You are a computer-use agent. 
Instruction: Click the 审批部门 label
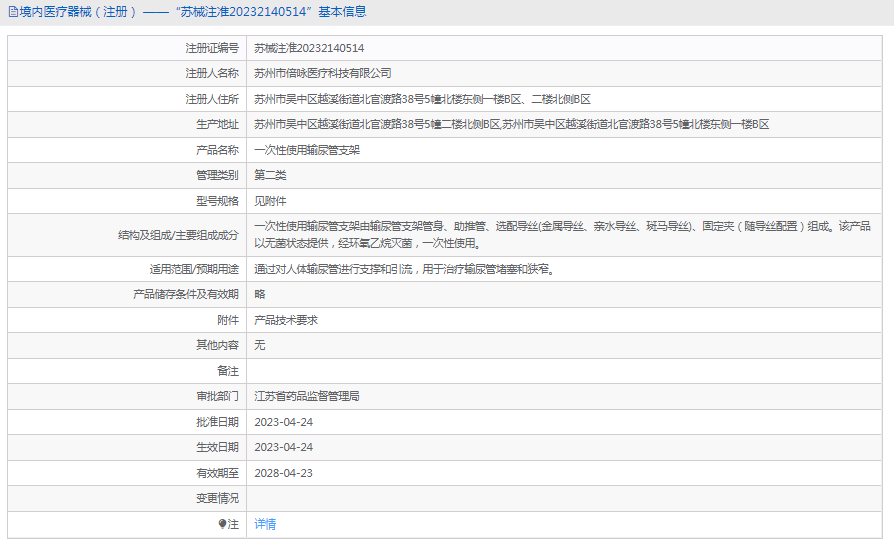(217, 396)
